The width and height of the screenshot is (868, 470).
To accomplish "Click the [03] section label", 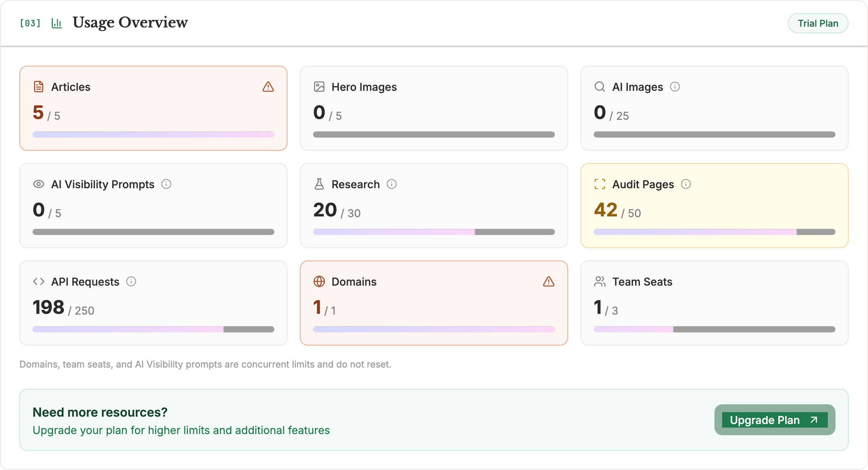I will coord(30,23).
